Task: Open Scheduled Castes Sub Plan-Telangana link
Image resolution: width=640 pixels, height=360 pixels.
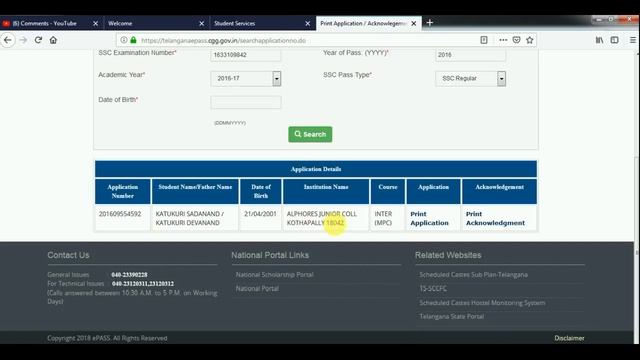Action: pos(473,275)
